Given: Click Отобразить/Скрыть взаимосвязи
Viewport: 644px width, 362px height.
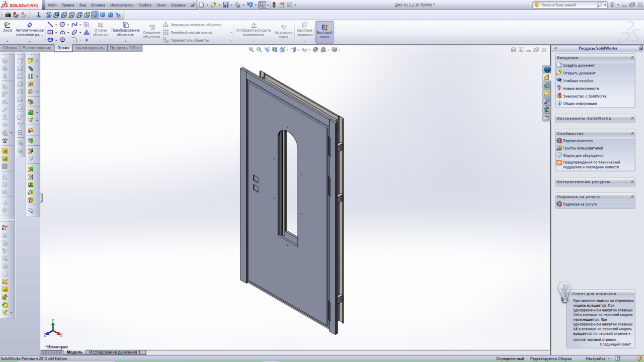Looking at the screenshot, I should tap(254, 30).
